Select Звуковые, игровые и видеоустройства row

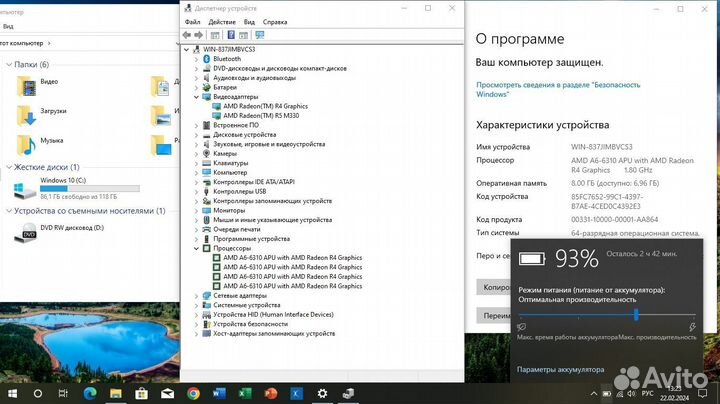(x=269, y=144)
